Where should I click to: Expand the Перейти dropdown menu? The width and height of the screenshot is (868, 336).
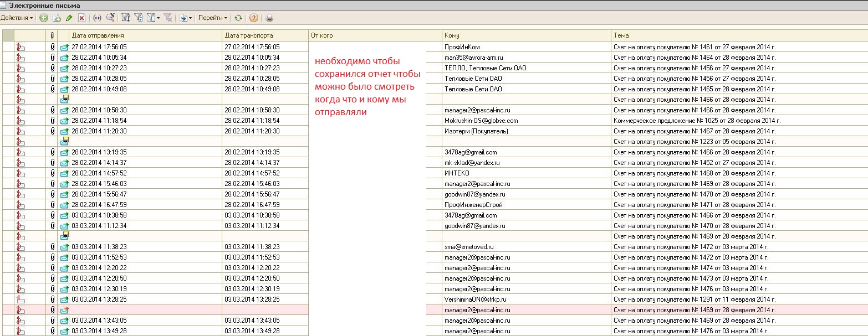click(x=213, y=18)
